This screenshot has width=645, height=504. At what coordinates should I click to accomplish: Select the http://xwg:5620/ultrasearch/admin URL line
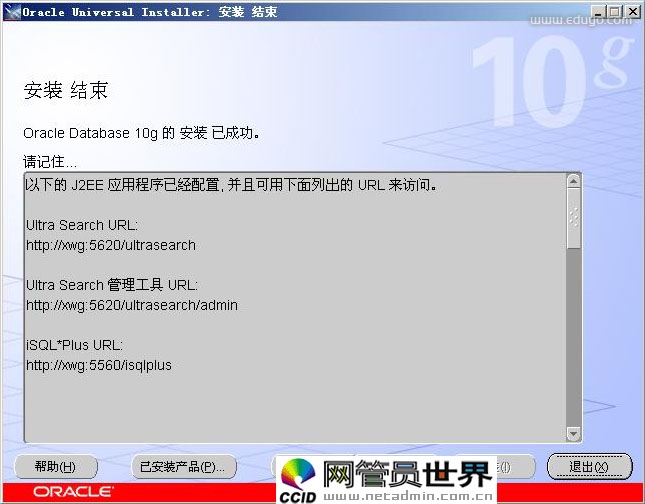click(132, 305)
